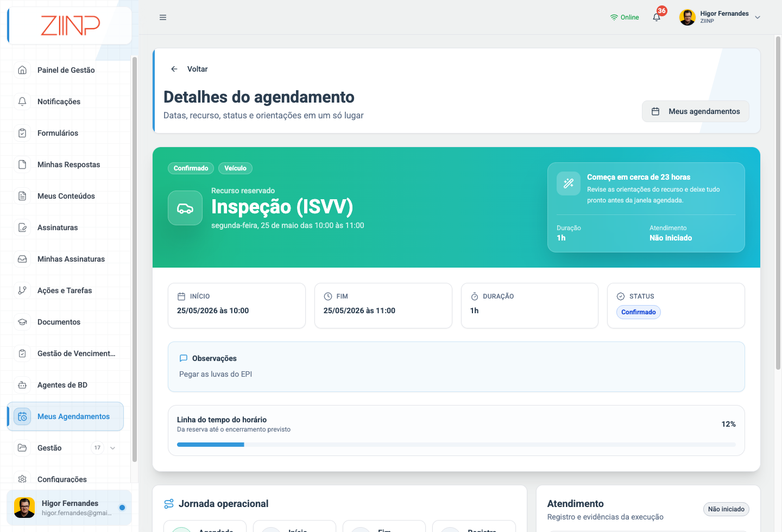
Task: Click the main page vertical scrollbar
Action: (778, 204)
